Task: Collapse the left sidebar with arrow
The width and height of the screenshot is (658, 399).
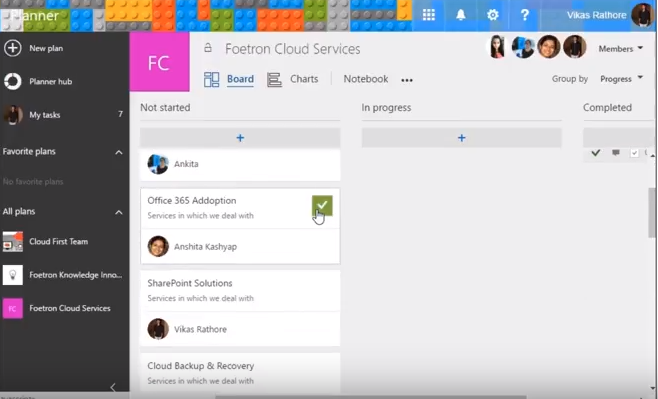Action: click(x=113, y=387)
